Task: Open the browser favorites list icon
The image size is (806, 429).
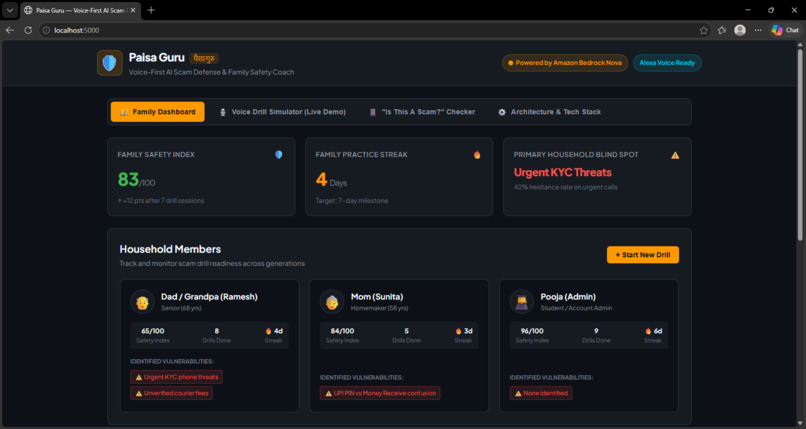Action: pos(722,30)
